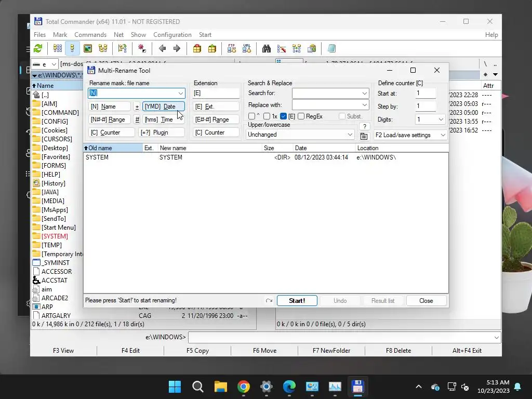Click the file name [C] Counter button
The height and width of the screenshot is (399, 532).
coord(112,132)
